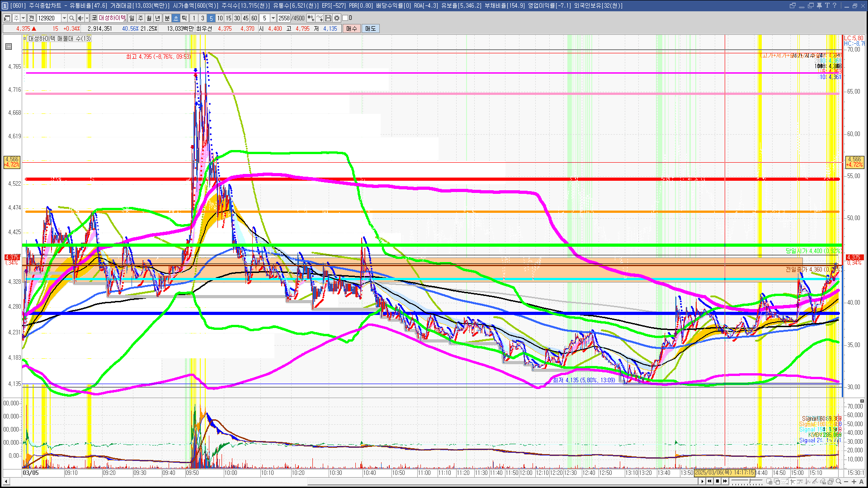
Task: Click the save chart floppy icon
Action: coord(328,18)
